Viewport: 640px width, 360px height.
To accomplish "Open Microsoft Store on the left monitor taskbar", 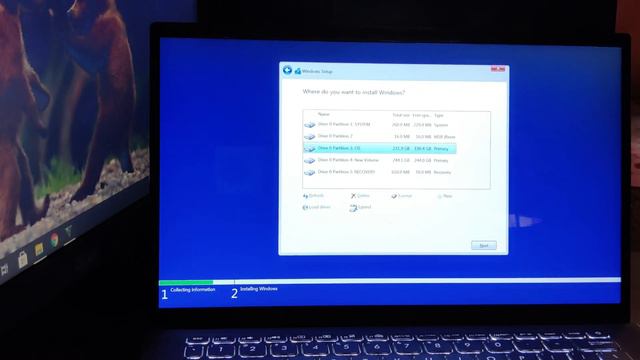I will [x=22, y=259].
